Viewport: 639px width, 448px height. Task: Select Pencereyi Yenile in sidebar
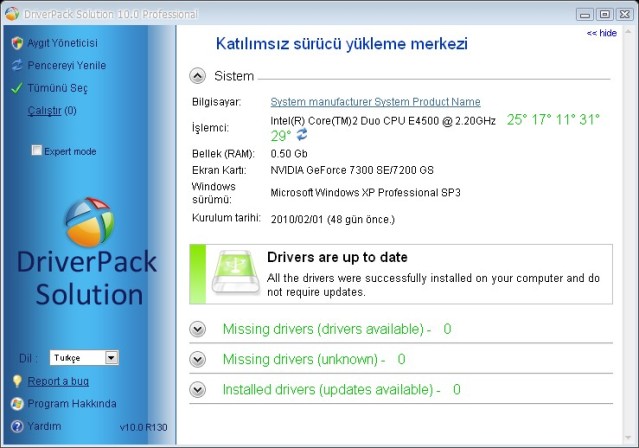tap(67, 65)
